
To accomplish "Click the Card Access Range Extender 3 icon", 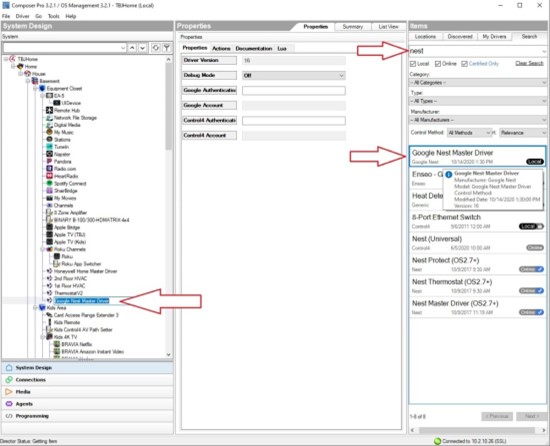I will click(49, 315).
